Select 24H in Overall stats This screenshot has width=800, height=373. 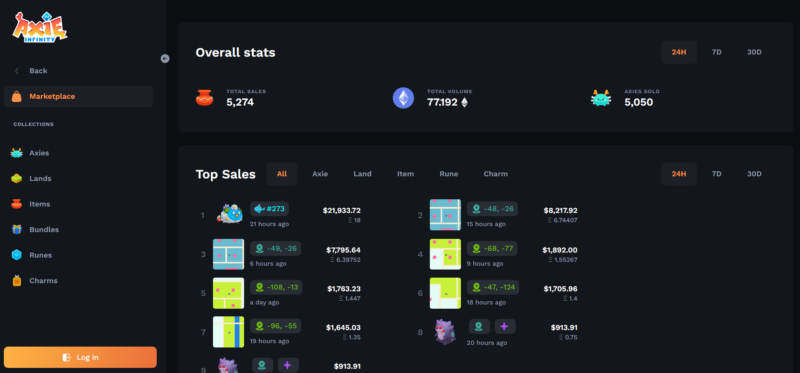click(679, 52)
